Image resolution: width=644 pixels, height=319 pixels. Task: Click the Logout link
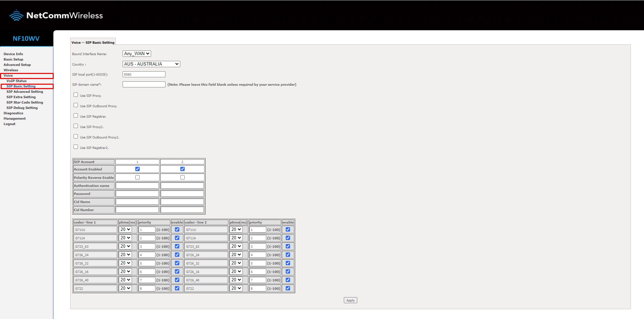[9, 124]
